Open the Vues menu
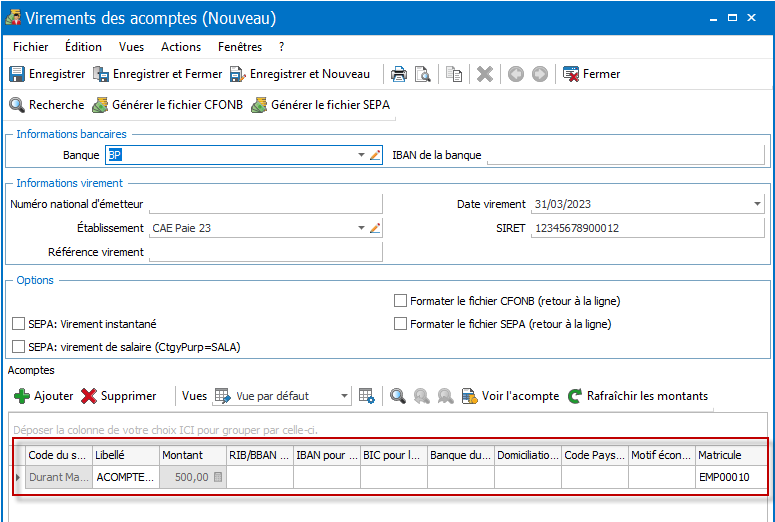Viewport: 775px width, 522px height. coord(131,47)
